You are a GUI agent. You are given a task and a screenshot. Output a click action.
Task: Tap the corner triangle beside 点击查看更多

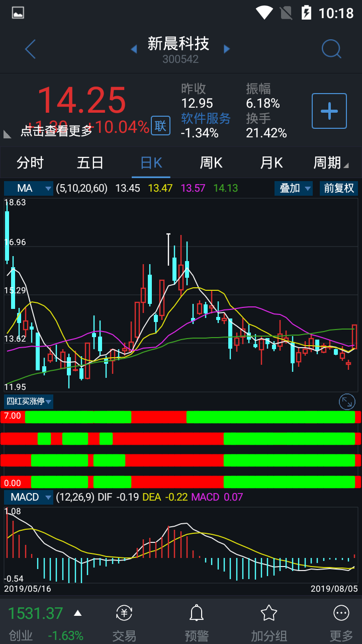click(x=8, y=134)
